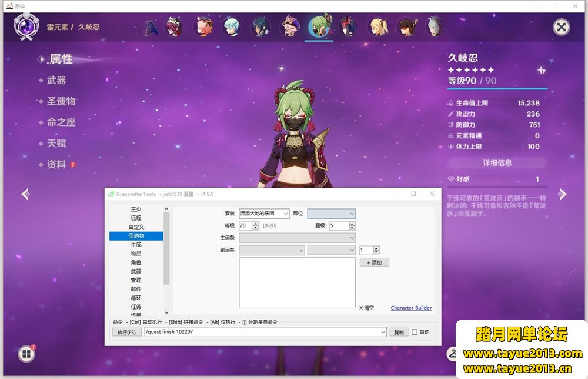This screenshot has height=379, width=588.
Task: Open the 主词条 main stat dropdown
Action: [297, 238]
